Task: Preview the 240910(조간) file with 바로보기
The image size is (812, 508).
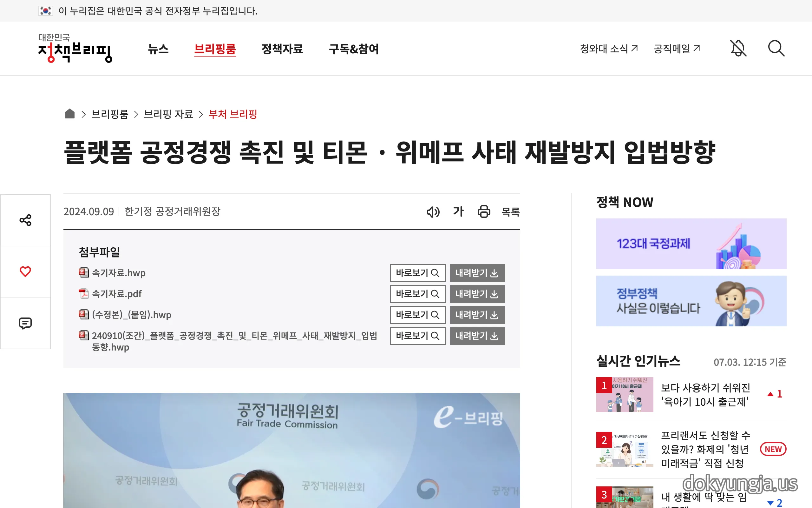Action: point(418,336)
